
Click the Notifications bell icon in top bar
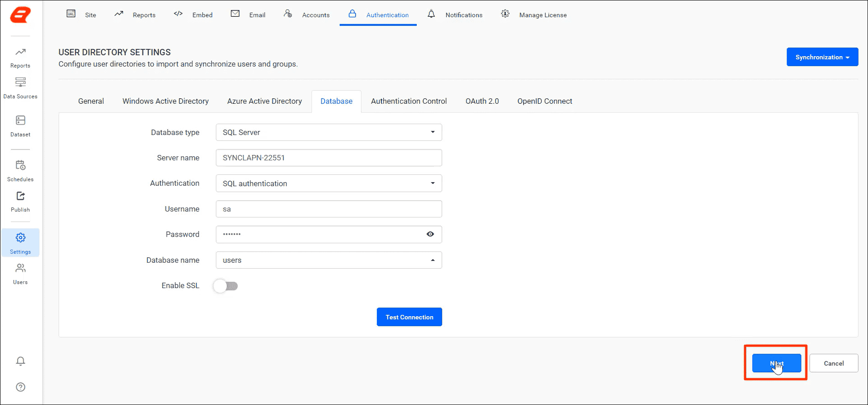(431, 14)
